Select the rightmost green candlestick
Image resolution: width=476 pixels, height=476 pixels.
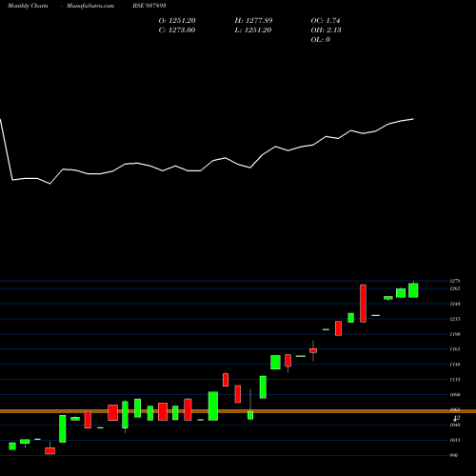413,289
